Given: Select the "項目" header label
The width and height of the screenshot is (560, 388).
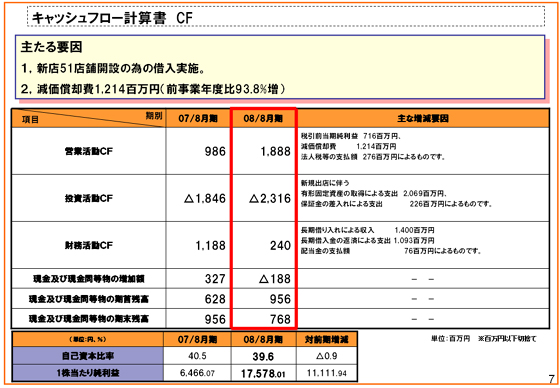Looking at the screenshot, I should pos(30,120).
